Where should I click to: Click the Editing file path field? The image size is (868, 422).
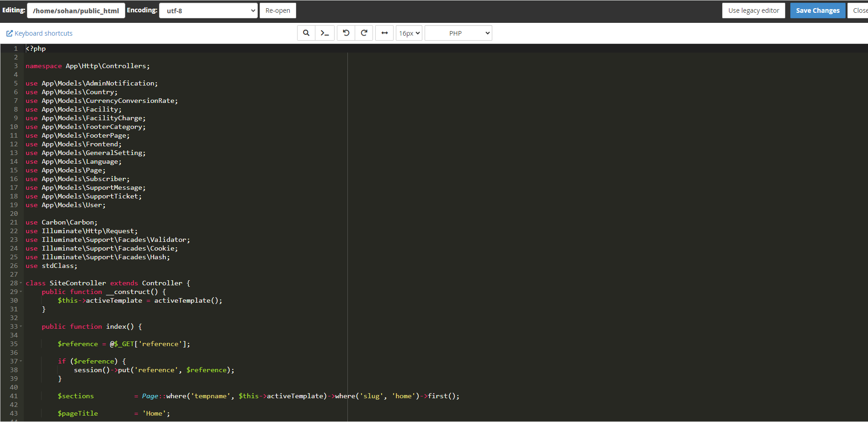click(76, 11)
